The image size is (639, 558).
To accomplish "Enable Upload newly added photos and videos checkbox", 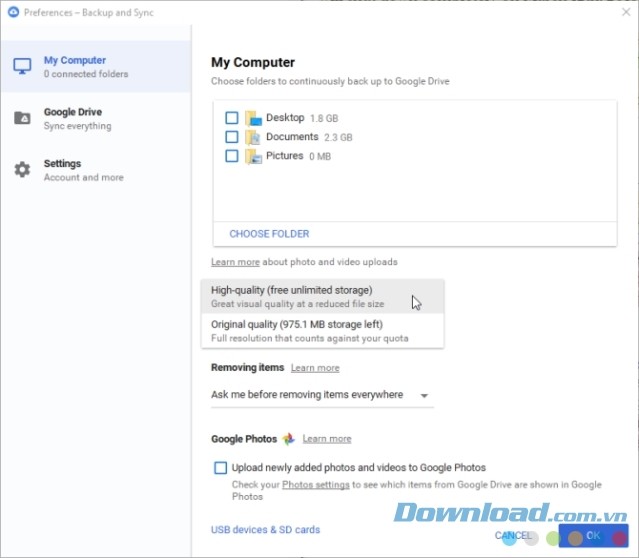I will tap(220, 468).
